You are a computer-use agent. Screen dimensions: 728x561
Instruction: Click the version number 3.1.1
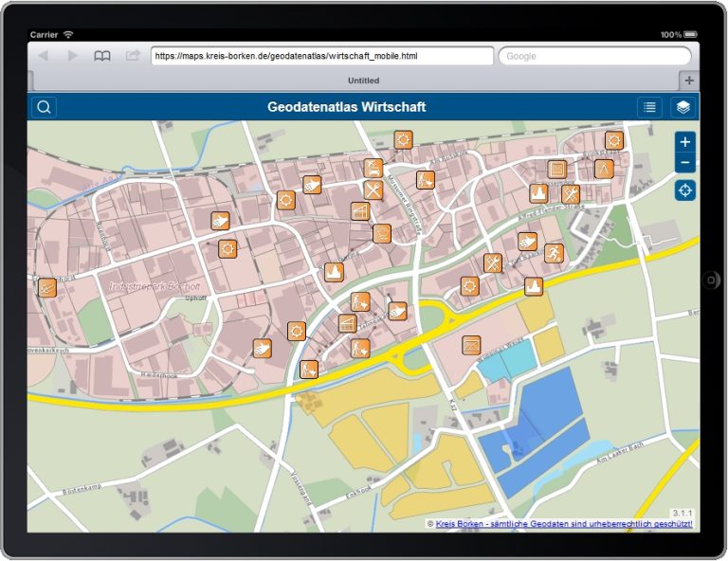tap(682, 513)
